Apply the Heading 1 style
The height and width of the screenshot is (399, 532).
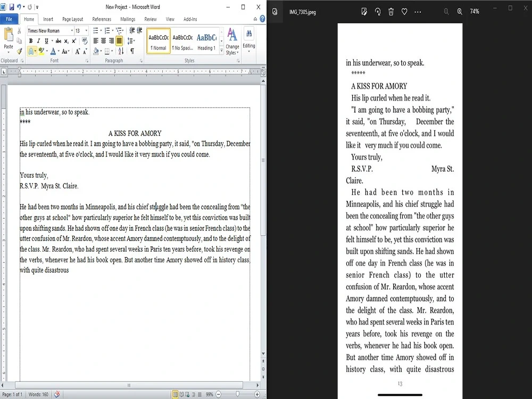206,41
